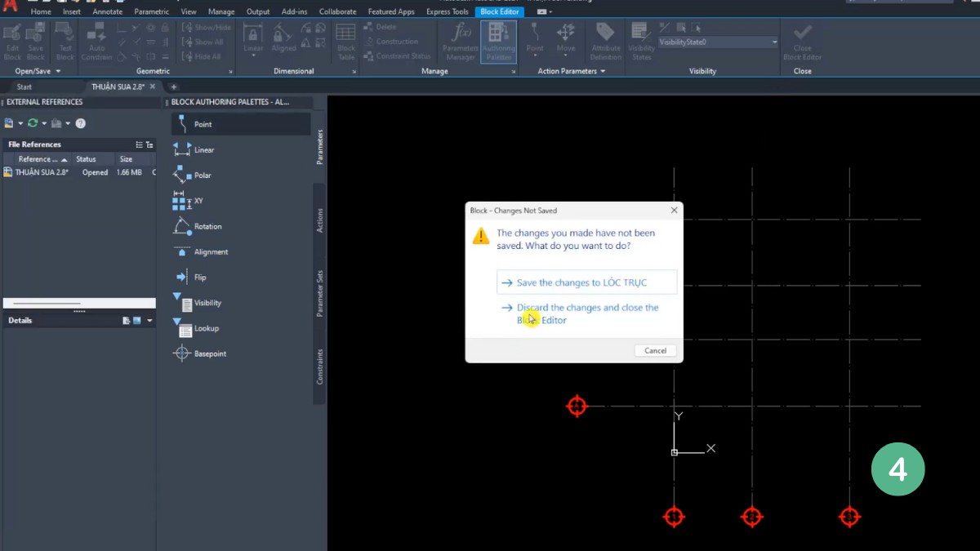Click Hide All geometric constraints
The width and height of the screenshot is (980, 551).
pos(202,56)
